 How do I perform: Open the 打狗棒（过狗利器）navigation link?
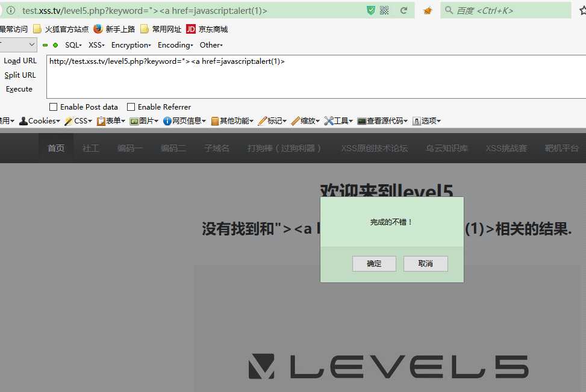click(x=284, y=148)
